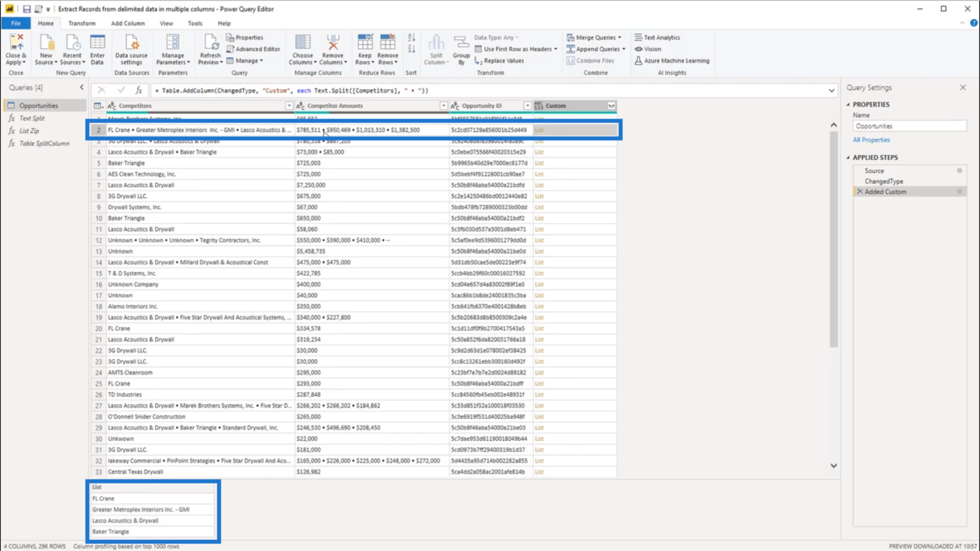The image size is (980, 551).
Task: Open Competitor Amounts filter dropdown
Action: (443, 106)
